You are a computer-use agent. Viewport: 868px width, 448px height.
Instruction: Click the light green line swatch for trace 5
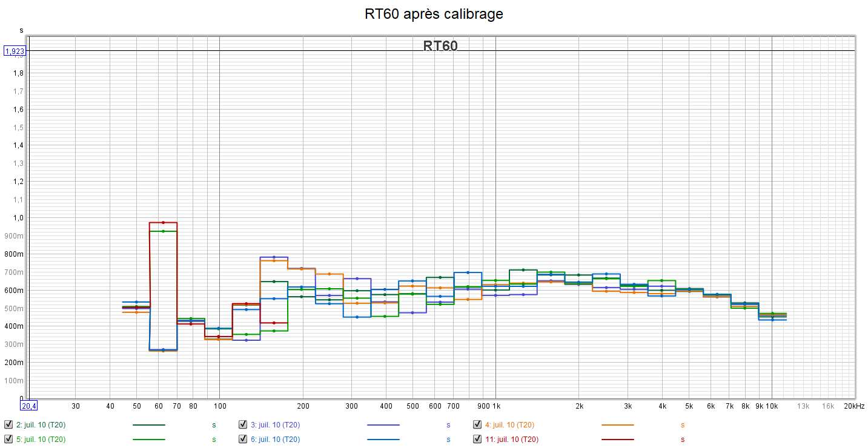pos(148,440)
